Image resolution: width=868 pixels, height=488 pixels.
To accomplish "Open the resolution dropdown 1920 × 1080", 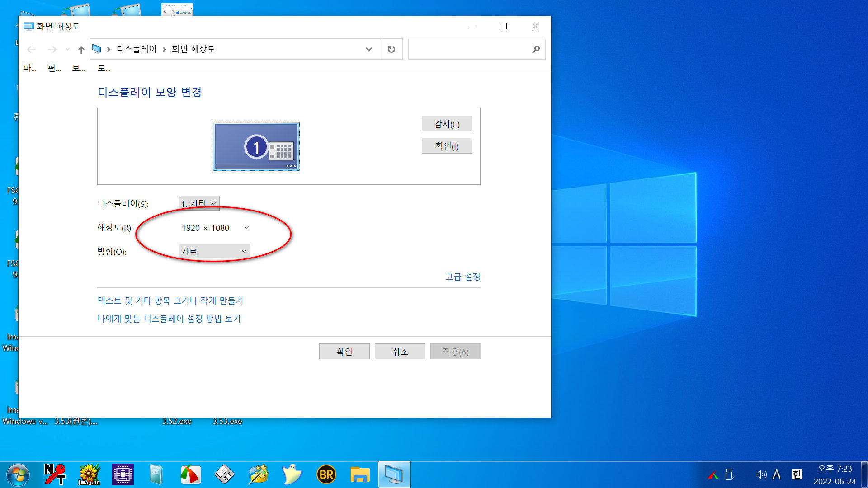I will tap(215, 228).
